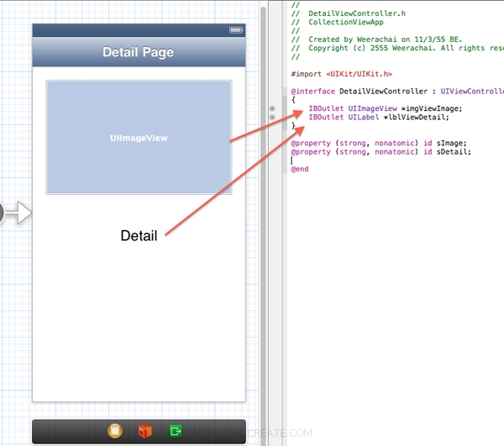This screenshot has height=446, width=504.
Task: Click the Detail Page navigation title
Action: click(139, 52)
